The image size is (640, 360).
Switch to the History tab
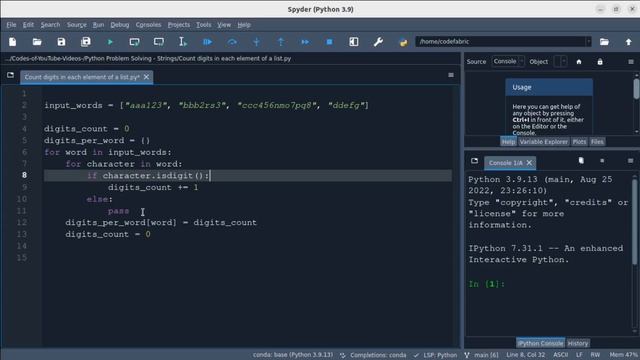[578, 343]
